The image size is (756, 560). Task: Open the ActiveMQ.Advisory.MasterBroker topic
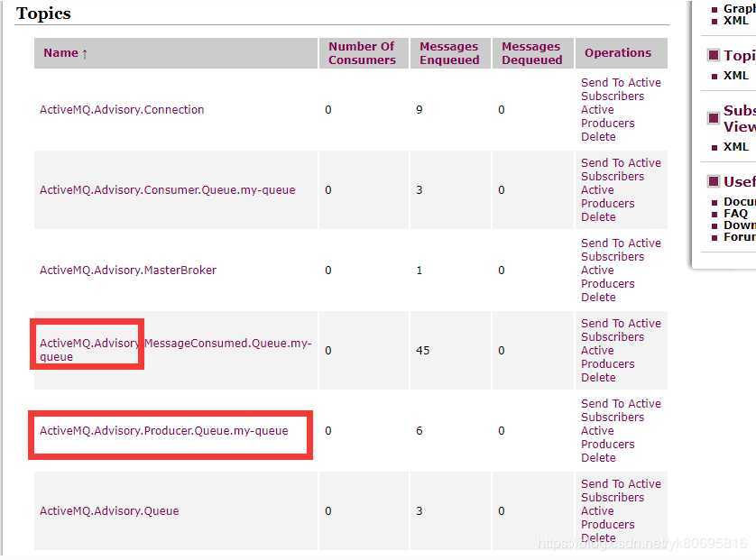click(x=128, y=270)
